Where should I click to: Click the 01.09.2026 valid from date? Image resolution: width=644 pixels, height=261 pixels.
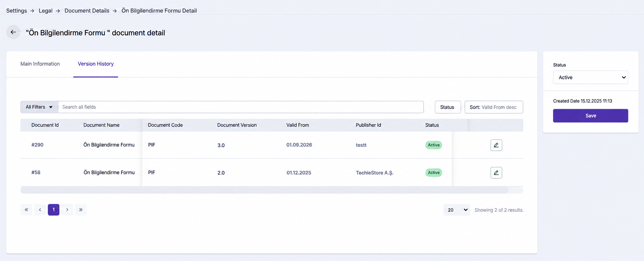[299, 145]
